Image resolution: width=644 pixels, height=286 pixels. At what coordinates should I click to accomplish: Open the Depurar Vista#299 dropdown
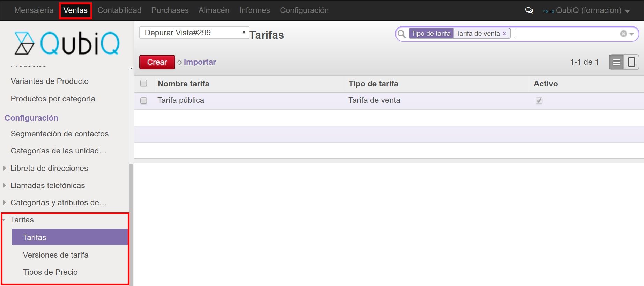pyautogui.click(x=194, y=33)
